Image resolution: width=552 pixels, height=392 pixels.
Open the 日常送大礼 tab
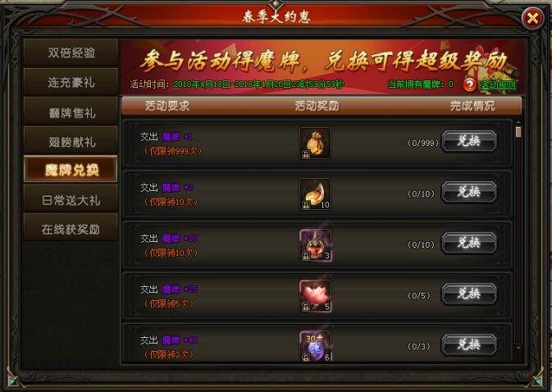[x=71, y=200]
